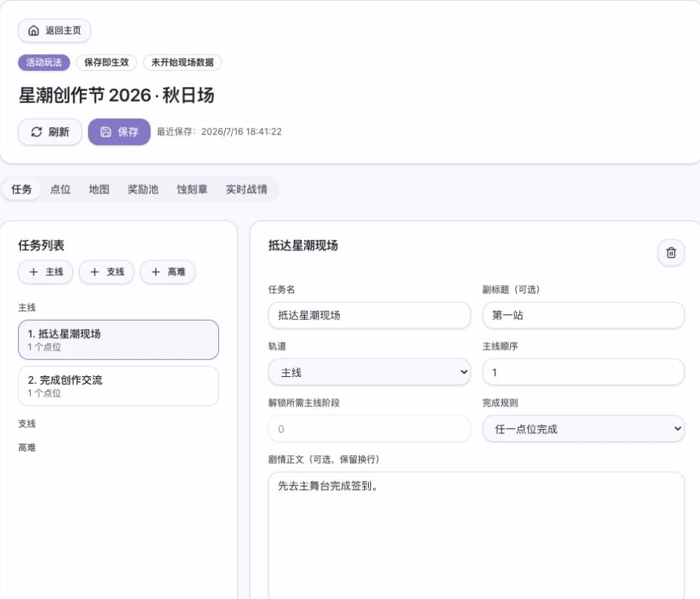Switch to the 任务 tab
This screenshot has width=700, height=599.
click(x=21, y=189)
